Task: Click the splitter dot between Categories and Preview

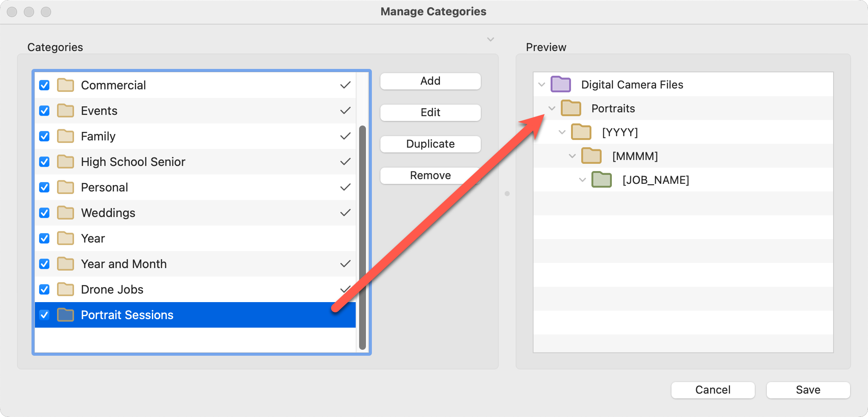Action: 507,194
